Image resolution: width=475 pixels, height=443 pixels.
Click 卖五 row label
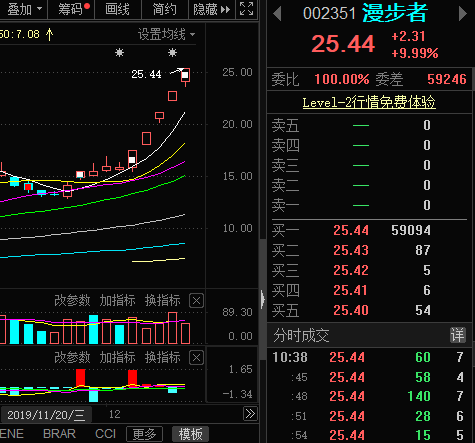[285, 125]
